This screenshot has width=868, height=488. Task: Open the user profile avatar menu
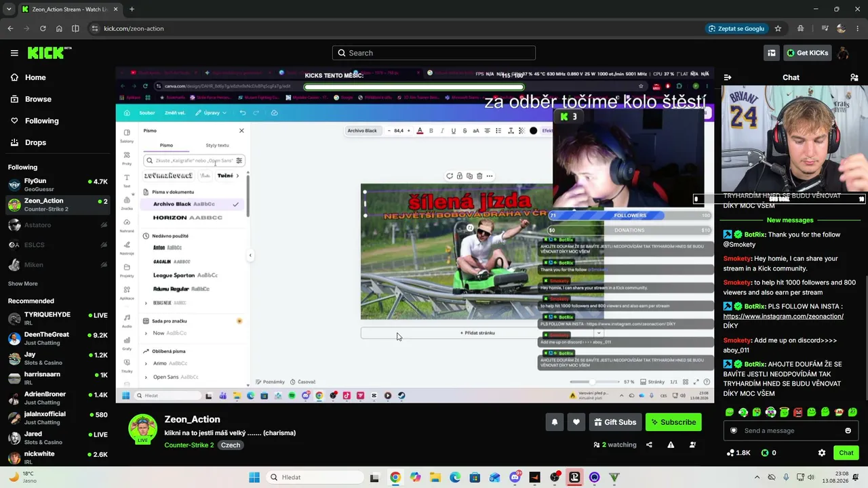(x=844, y=53)
